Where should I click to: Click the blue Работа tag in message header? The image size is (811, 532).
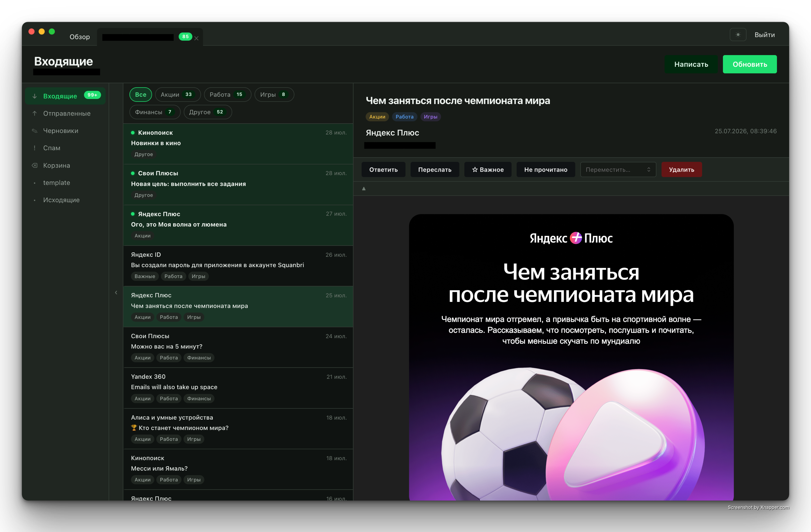tap(405, 117)
